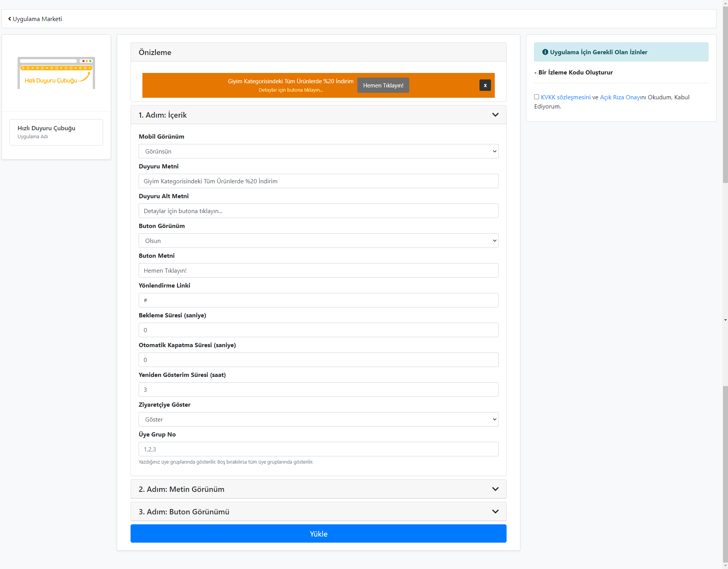Open the KVKK sözleşmesini link
The image size is (728, 569).
[565, 97]
